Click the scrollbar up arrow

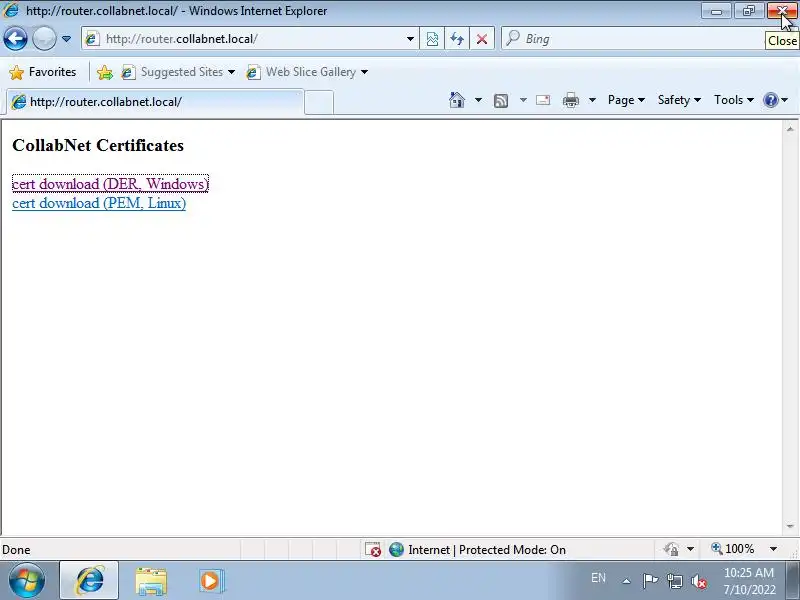[790, 129]
